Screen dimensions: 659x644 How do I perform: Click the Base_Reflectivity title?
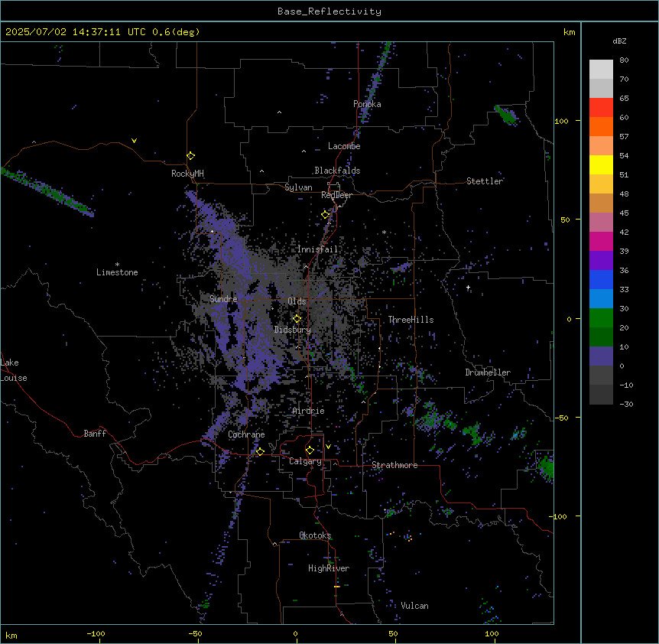point(329,11)
